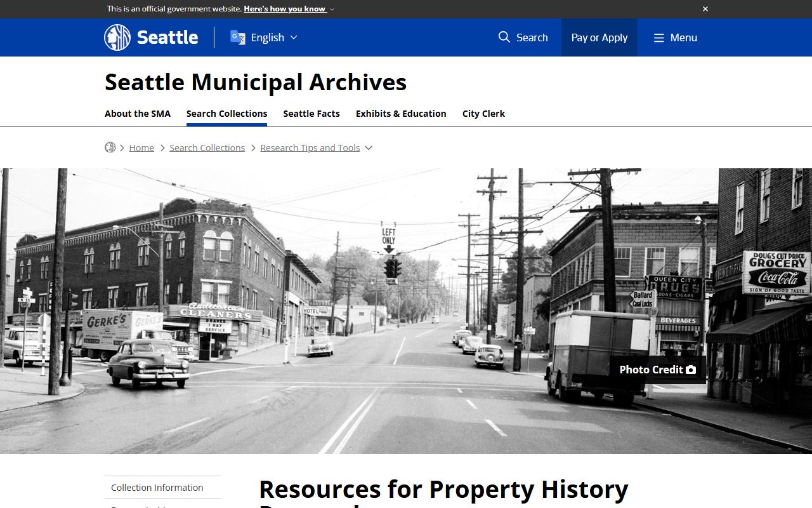The height and width of the screenshot is (508, 812).
Task: Switch to the City Clerk tab
Action: point(483,114)
